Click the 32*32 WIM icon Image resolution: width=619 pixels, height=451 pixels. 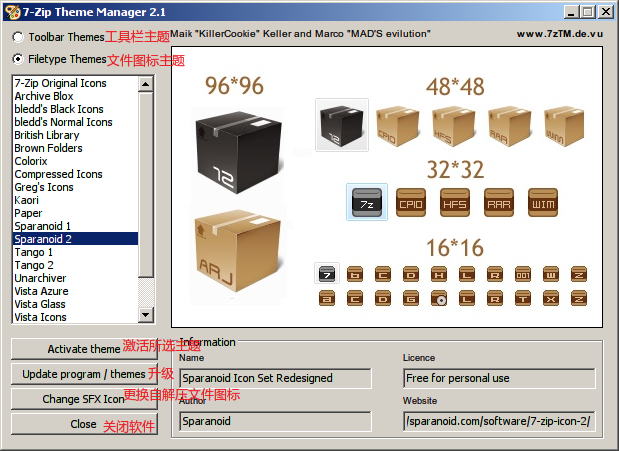(543, 203)
